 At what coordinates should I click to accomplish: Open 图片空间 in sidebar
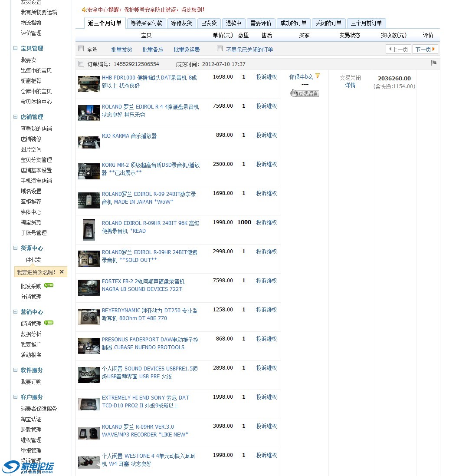pos(31,149)
